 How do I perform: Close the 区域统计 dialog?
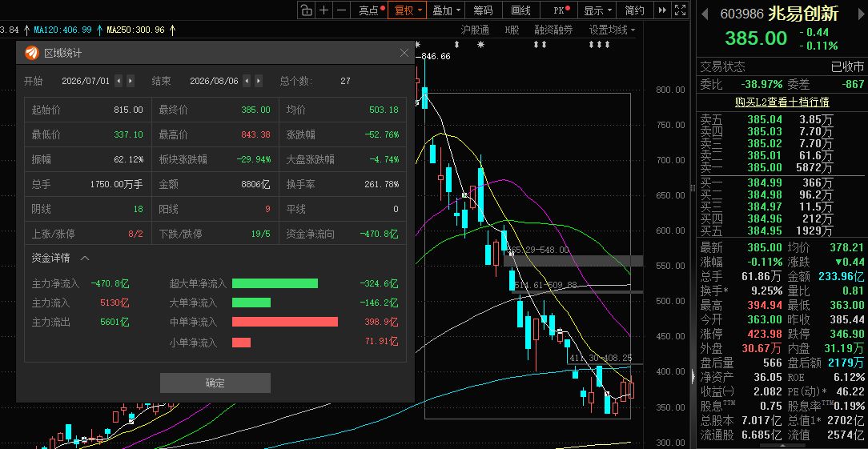tap(404, 53)
